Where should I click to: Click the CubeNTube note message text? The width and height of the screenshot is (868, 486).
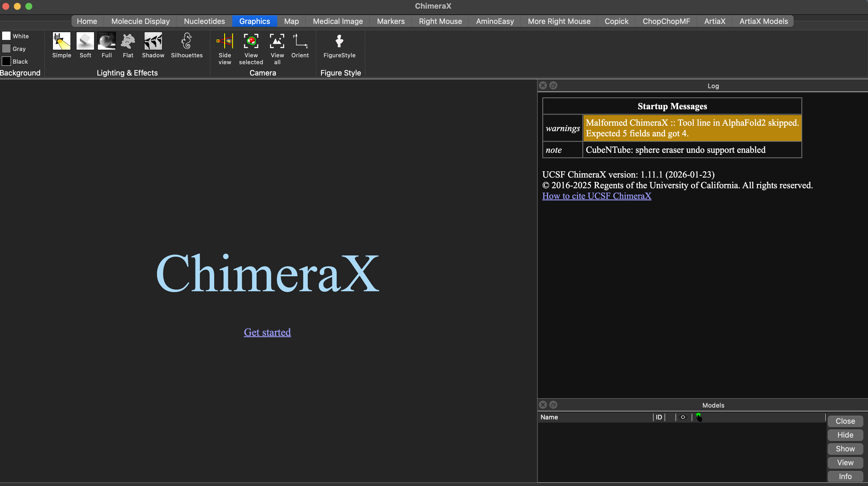[675, 150]
